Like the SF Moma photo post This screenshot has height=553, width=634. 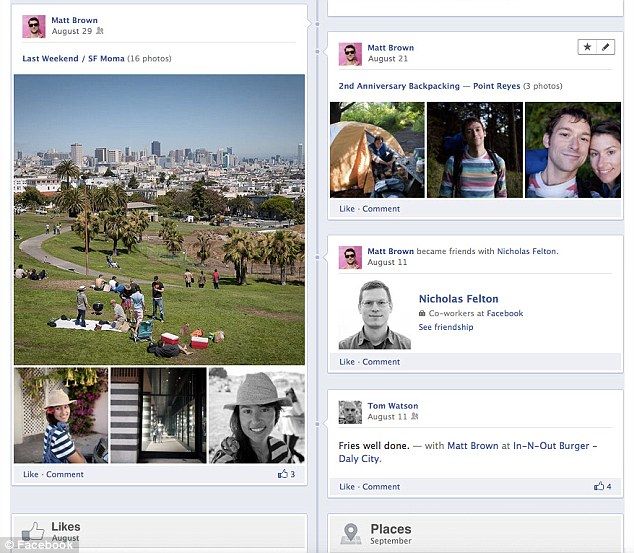(31, 474)
